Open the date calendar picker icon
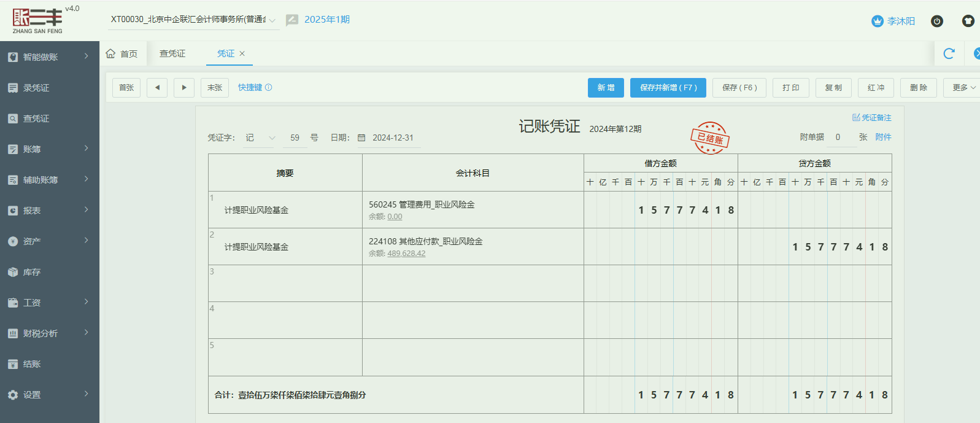 pos(361,138)
